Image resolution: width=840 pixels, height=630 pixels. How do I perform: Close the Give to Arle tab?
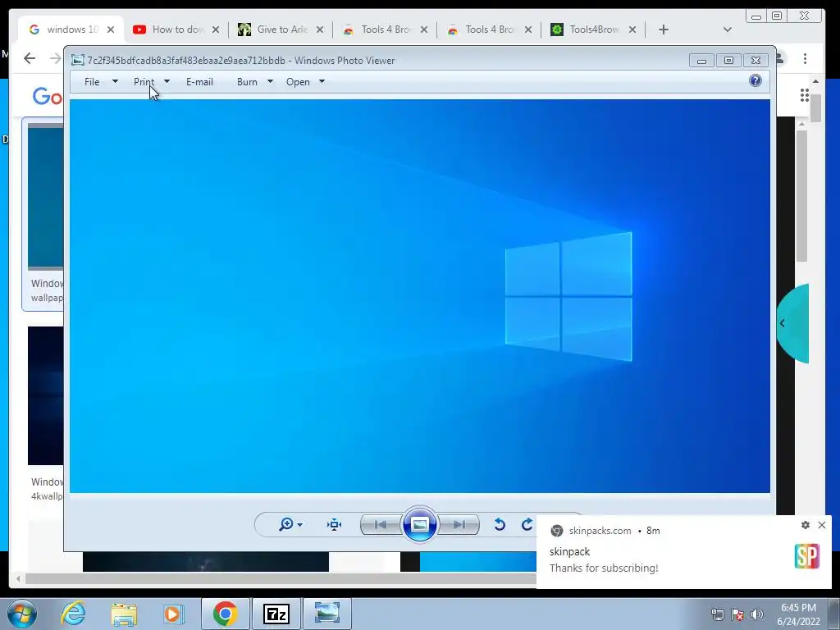320,30
